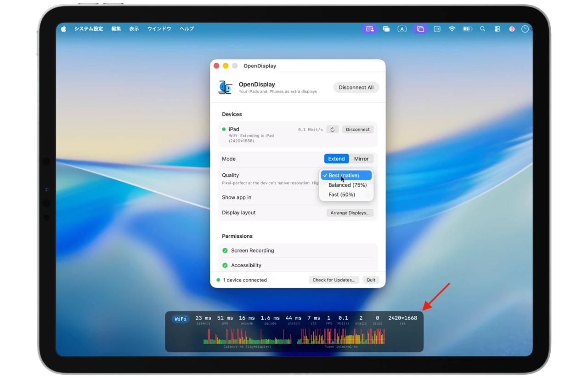The height and width of the screenshot is (378, 588).
Task: Click the screen sharing menu bar icon
Action: point(370,29)
